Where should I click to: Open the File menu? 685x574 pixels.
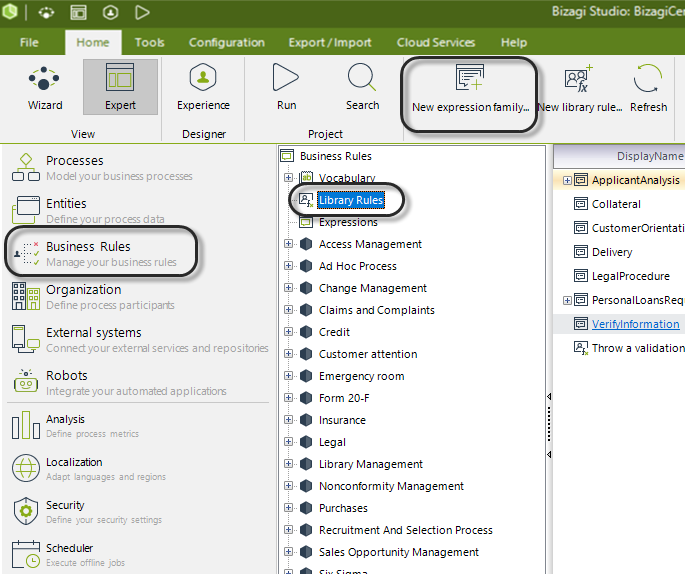coord(29,42)
